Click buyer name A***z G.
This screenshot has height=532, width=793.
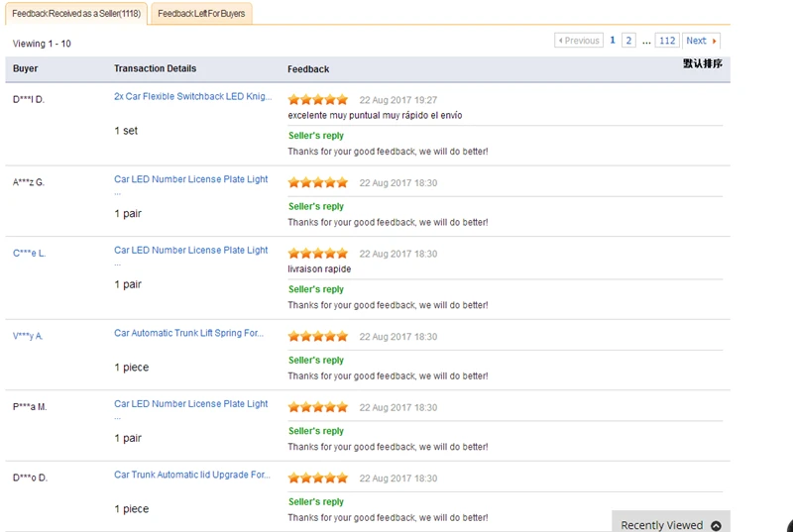pos(29,182)
